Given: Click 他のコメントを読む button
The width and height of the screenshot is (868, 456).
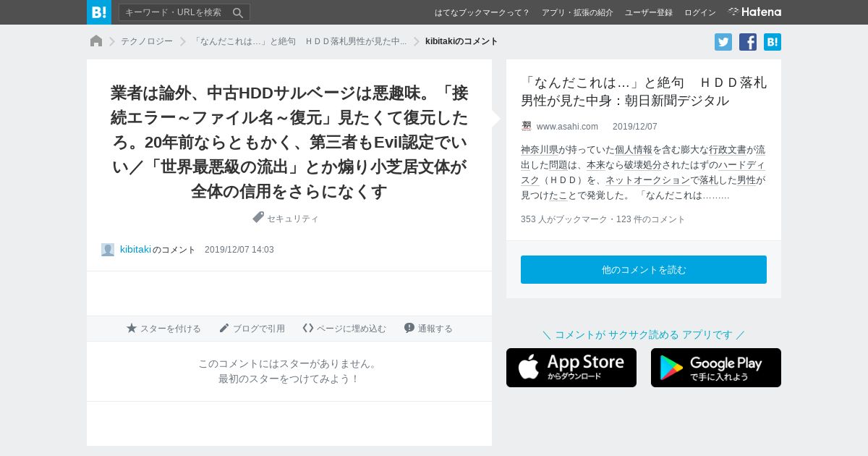Looking at the screenshot, I should coord(644,269).
